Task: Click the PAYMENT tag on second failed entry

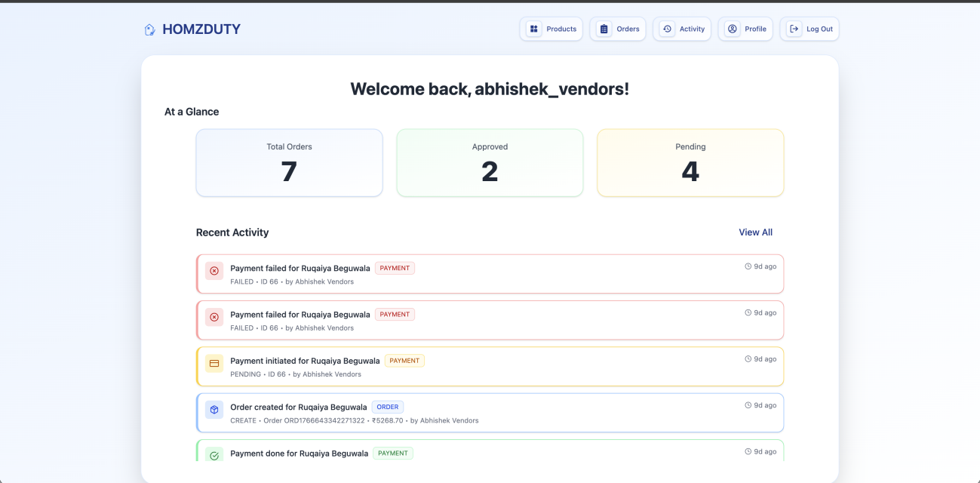Action: (395, 315)
